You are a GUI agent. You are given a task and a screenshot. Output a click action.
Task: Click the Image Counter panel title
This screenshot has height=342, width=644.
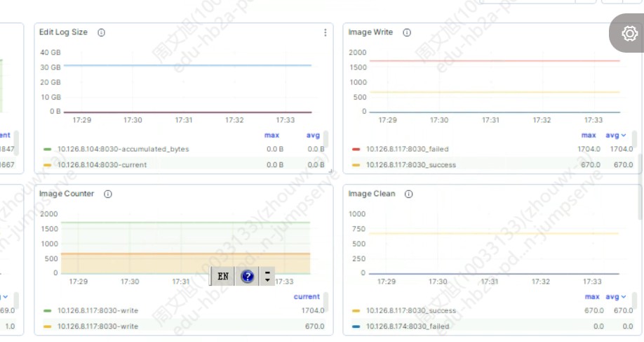(67, 194)
